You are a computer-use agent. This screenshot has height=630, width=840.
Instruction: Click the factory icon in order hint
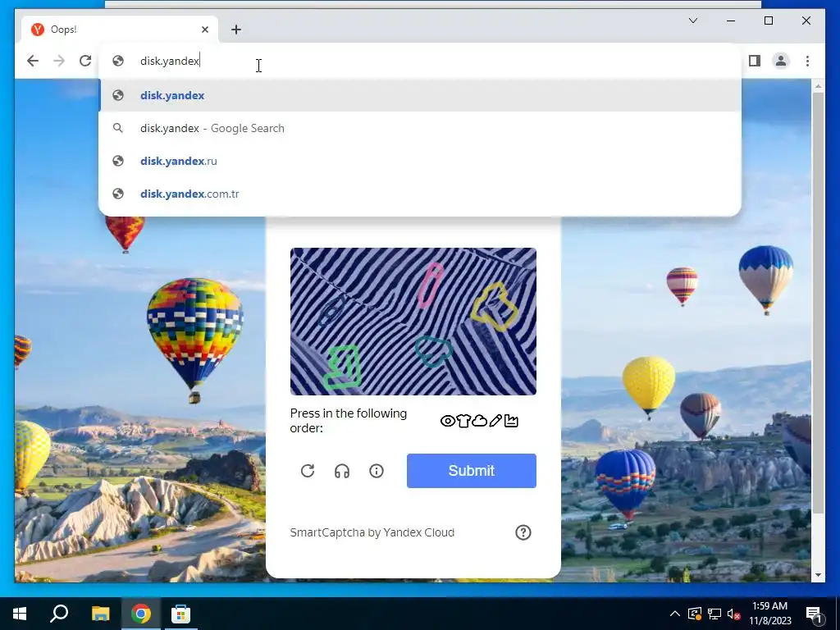(512, 421)
